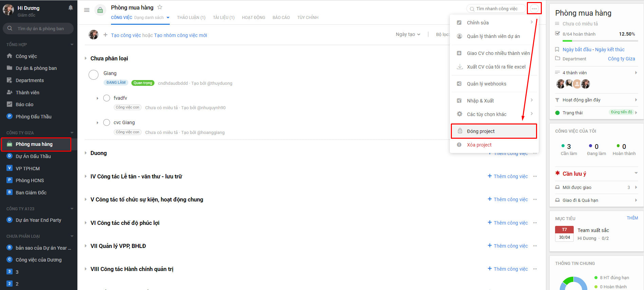Switch to the TÀI LIỆU (1) tab
Screen dimensions: 644x290
tap(224, 18)
